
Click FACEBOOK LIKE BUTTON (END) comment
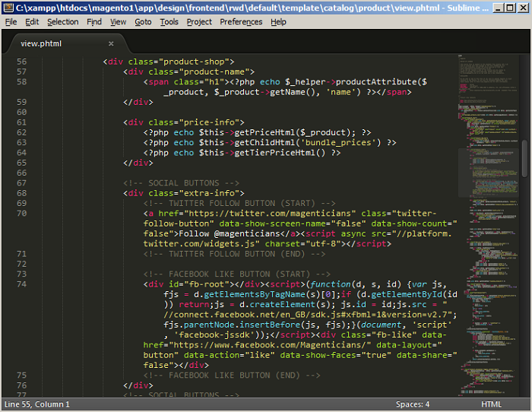tap(232, 376)
